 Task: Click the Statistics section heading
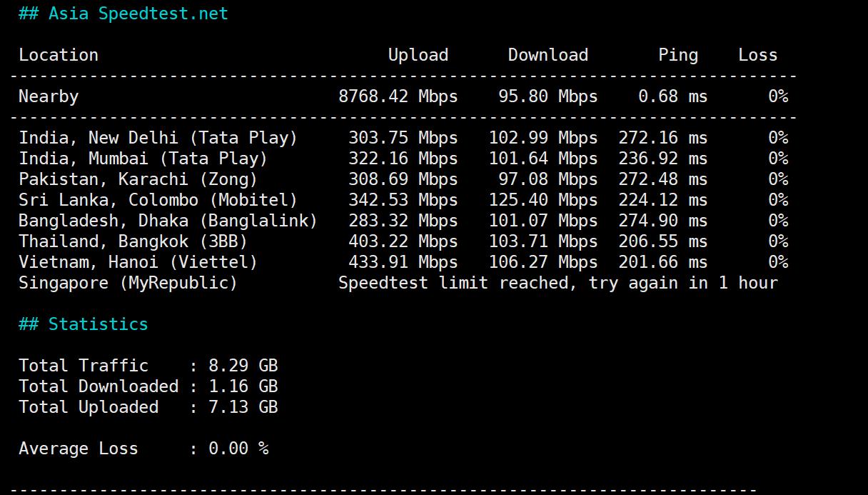pos(83,324)
